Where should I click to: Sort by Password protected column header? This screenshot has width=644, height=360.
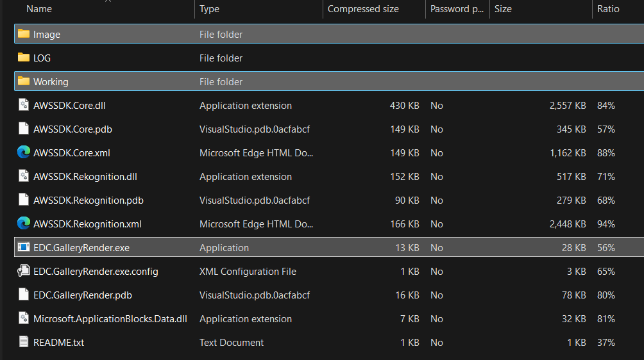(x=457, y=9)
